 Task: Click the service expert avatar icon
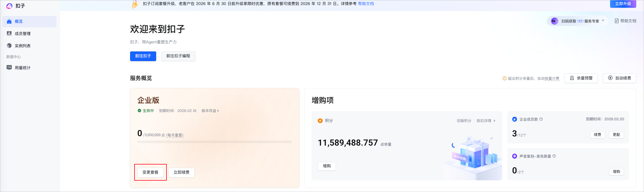tap(555, 21)
